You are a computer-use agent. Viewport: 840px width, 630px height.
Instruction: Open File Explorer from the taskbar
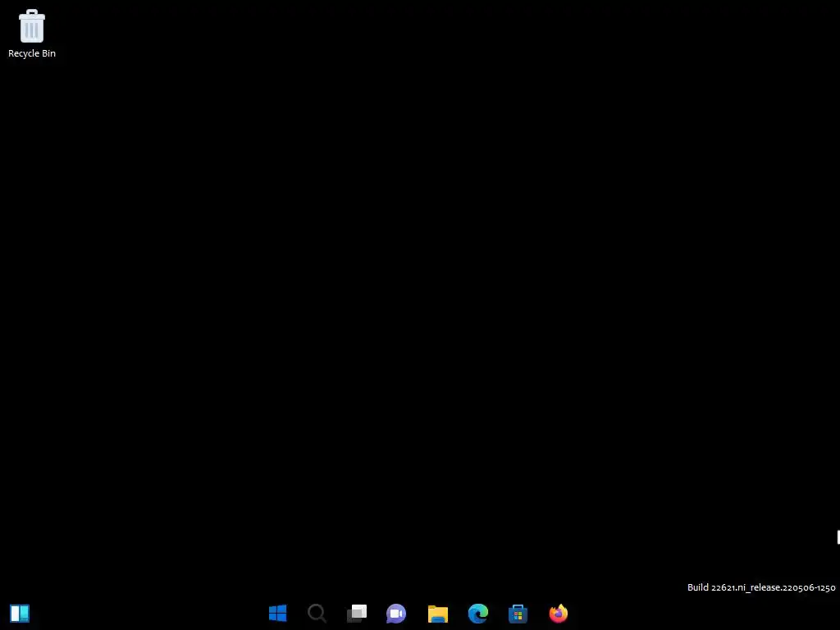coord(438,614)
